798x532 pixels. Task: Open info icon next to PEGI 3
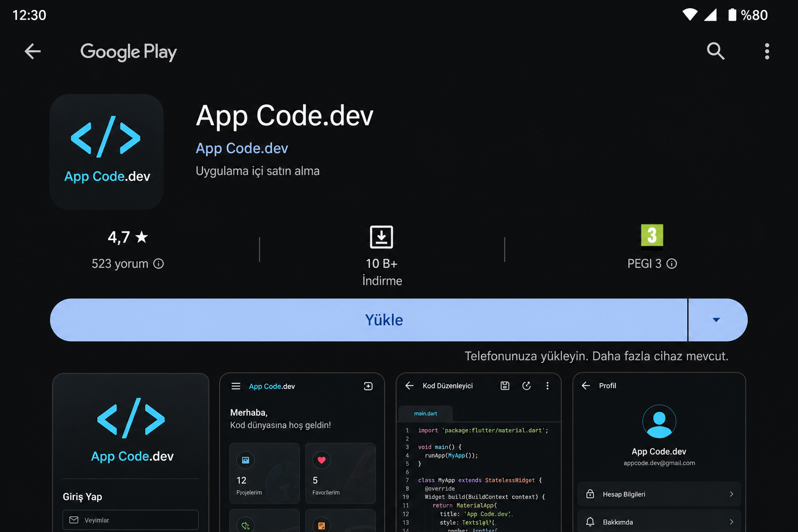672,264
